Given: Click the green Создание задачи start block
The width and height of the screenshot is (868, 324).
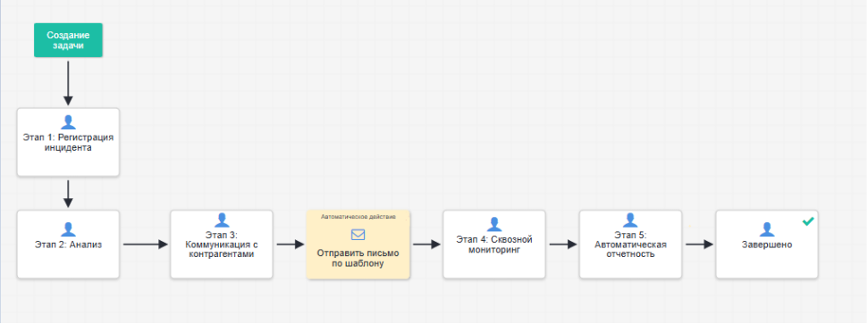Looking at the screenshot, I should tap(68, 40).
